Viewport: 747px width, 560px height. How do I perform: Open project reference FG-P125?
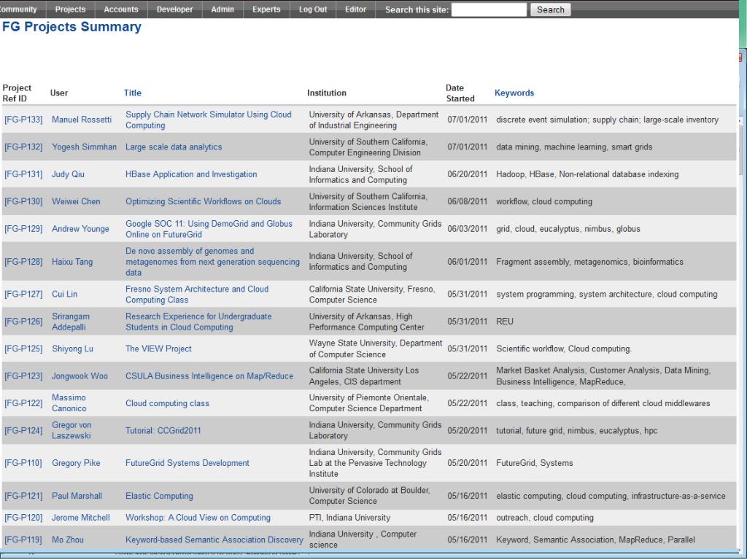point(23,349)
